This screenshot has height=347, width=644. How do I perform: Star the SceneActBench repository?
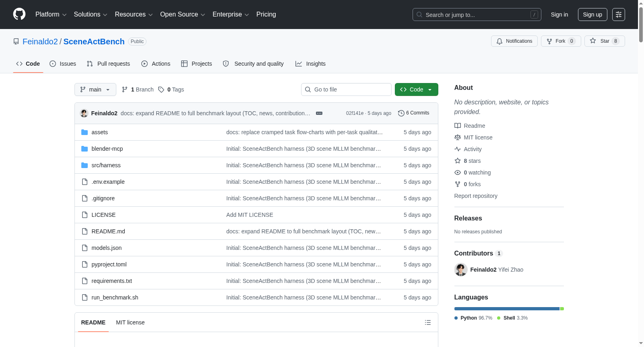point(605,41)
